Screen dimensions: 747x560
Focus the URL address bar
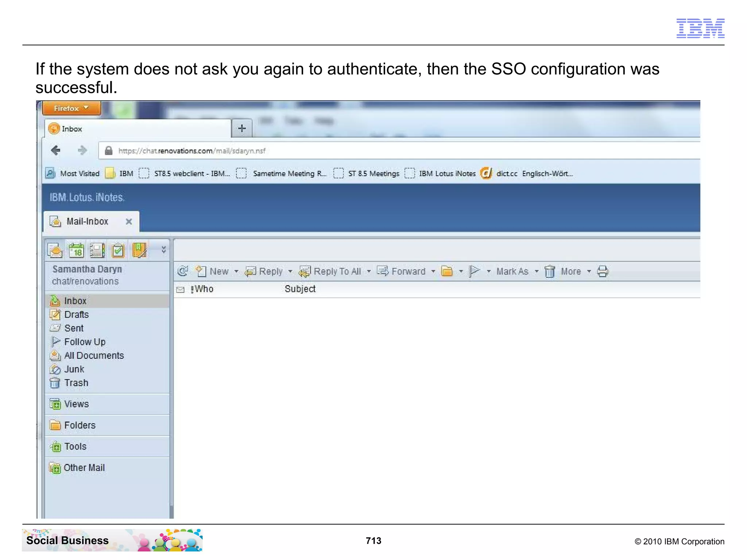coord(399,151)
